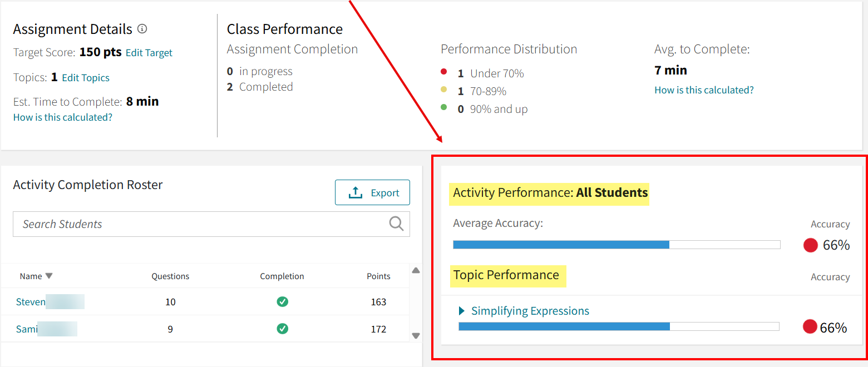
Task: Click Steven's green completion checkmark
Action: [x=282, y=301]
